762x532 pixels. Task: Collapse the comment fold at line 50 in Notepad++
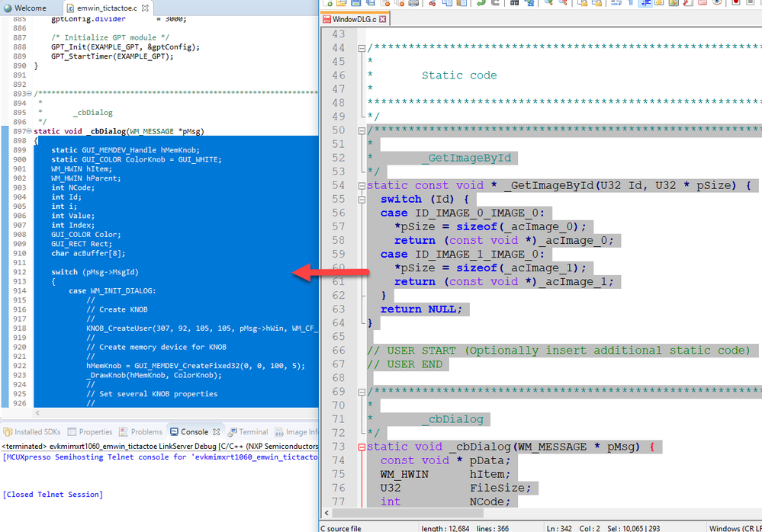pos(362,130)
